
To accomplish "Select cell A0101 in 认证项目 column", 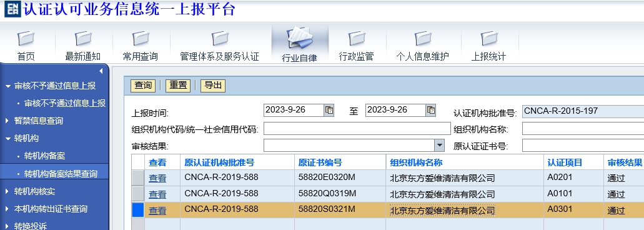I will pos(574,194).
